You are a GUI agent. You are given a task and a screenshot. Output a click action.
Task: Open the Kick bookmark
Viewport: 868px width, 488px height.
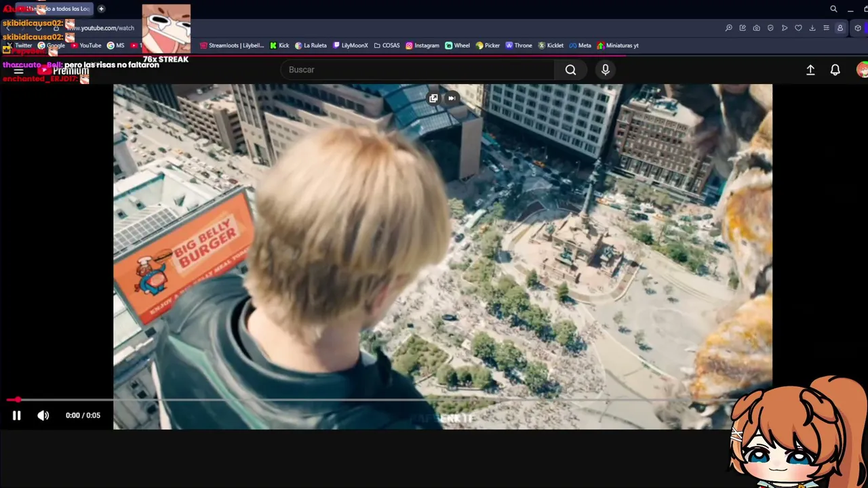pos(279,45)
